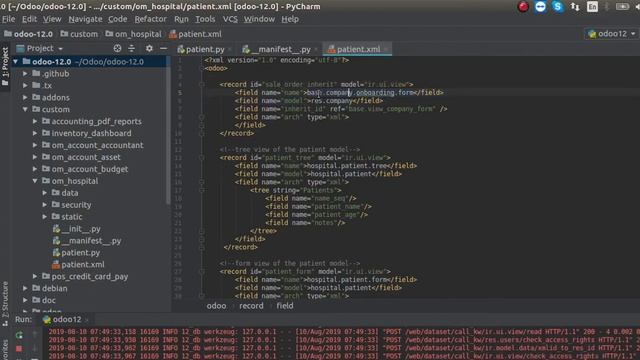Click the locate current file target icon

point(118,49)
